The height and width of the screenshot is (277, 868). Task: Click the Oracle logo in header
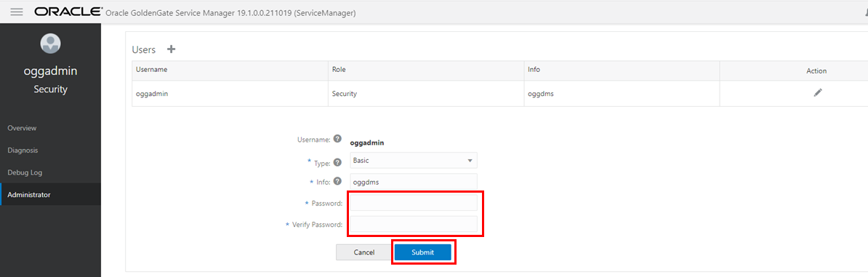pos(68,12)
